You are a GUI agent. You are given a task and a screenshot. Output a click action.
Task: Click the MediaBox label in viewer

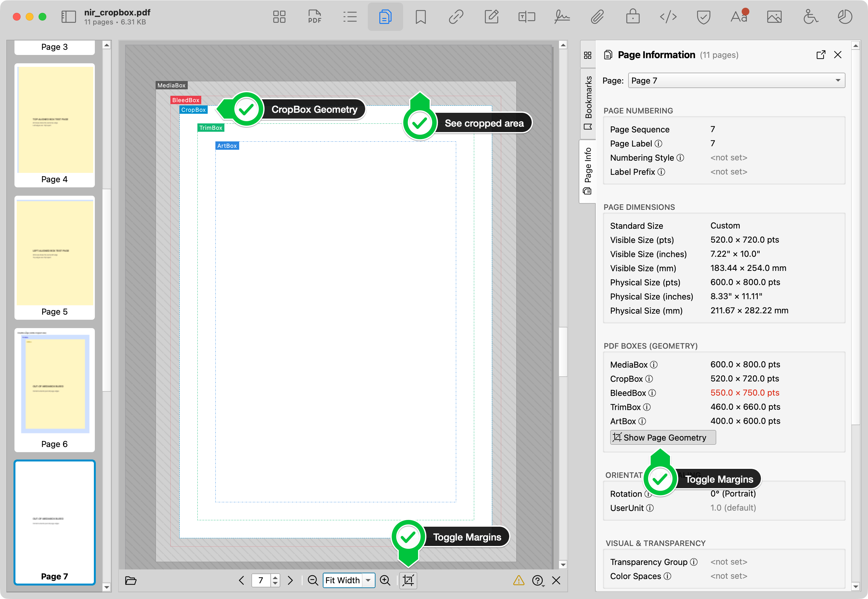click(172, 85)
